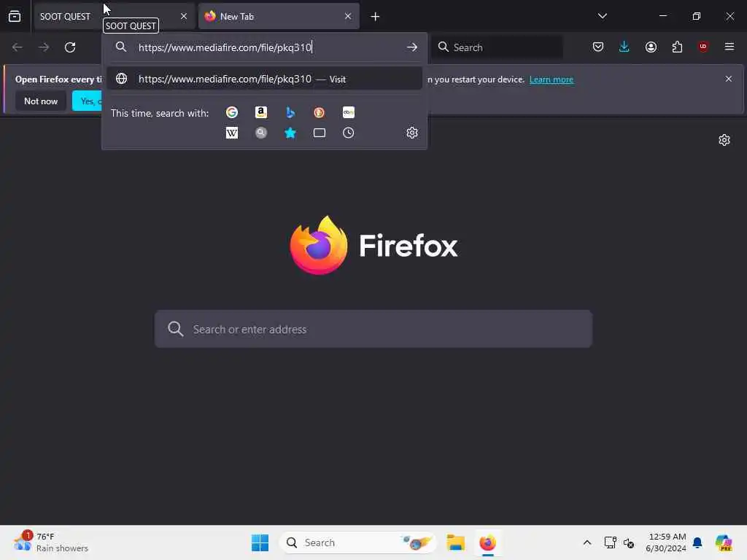Click Search or enter address box
747x560 pixels.
[373, 329]
